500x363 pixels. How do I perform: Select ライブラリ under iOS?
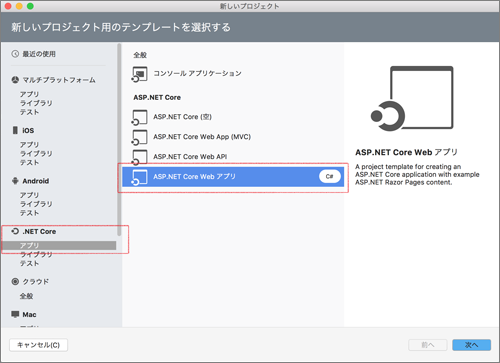pyautogui.click(x=36, y=153)
